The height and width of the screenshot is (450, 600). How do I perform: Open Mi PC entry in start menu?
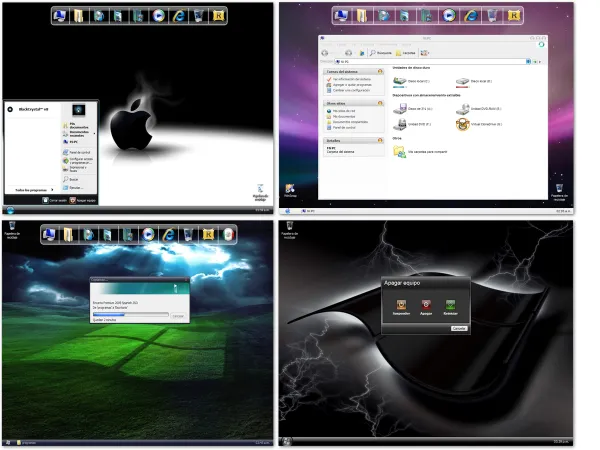[x=71, y=142]
